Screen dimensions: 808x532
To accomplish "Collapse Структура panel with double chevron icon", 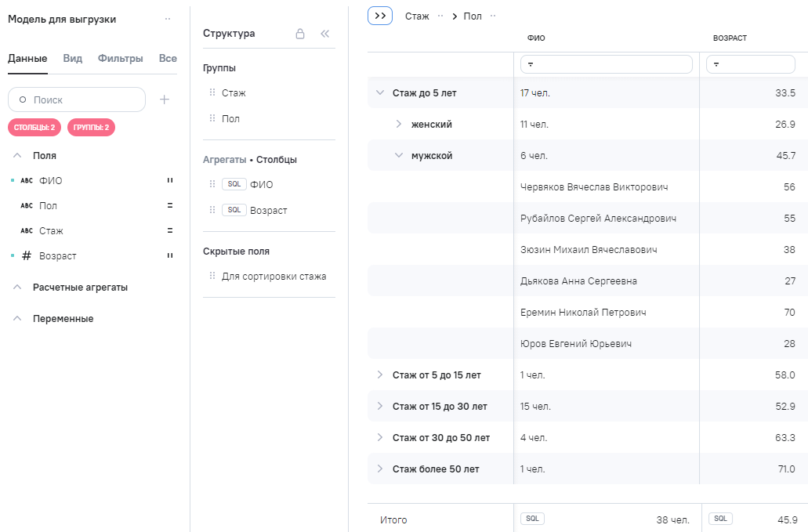I will 325,34.
